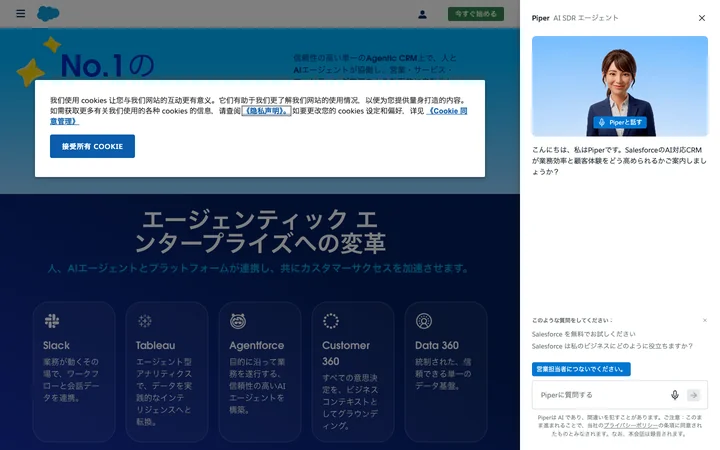This screenshot has height=450, width=720.
Task: Click the heading エージェンティック エンタープライズへの変革
Action: coord(260,231)
